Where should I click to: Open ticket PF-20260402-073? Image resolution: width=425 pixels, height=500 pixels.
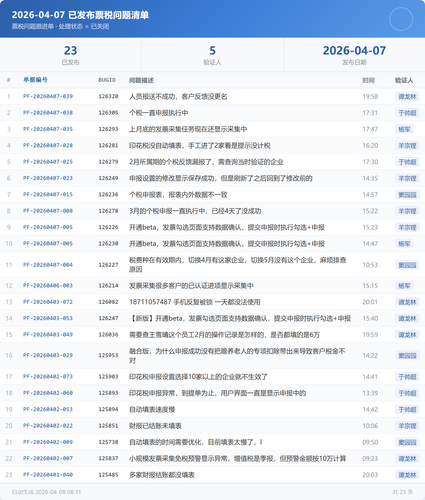point(48,377)
